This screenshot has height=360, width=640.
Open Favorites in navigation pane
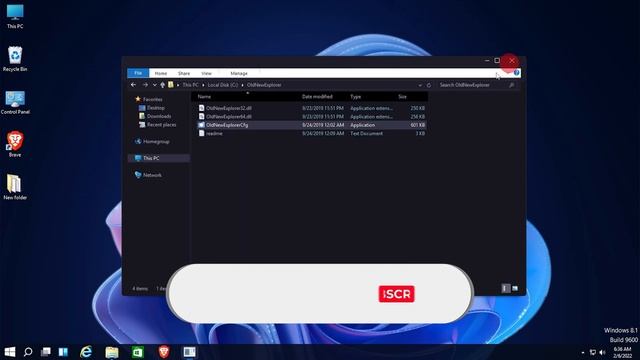[x=152, y=99]
